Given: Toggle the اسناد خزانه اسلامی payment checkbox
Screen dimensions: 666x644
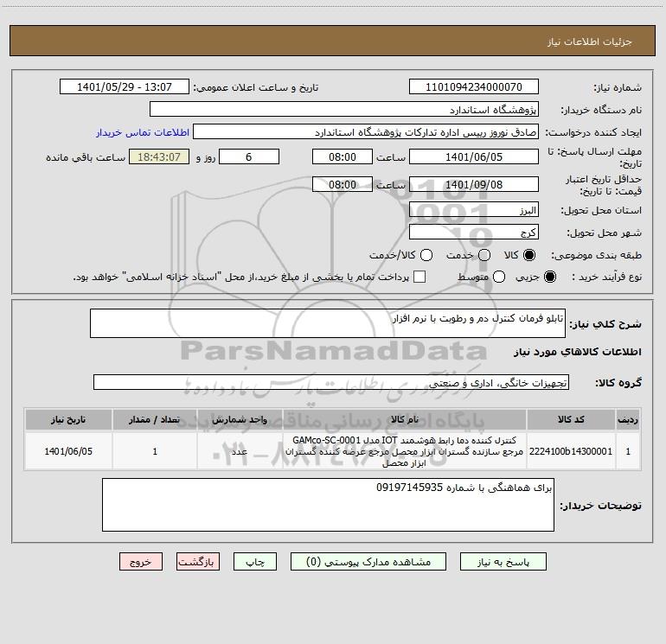Looking at the screenshot, I should (419, 277).
